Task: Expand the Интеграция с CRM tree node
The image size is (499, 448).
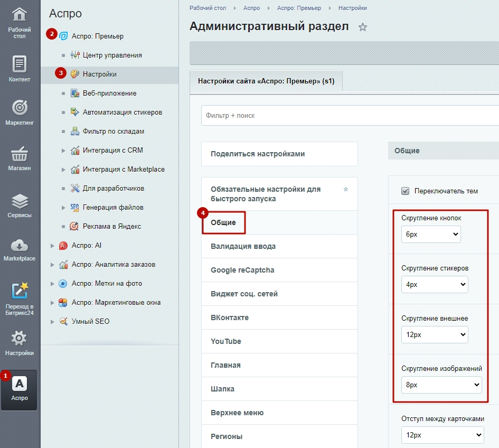Action: pyautogui.click(x=63, y=150)
